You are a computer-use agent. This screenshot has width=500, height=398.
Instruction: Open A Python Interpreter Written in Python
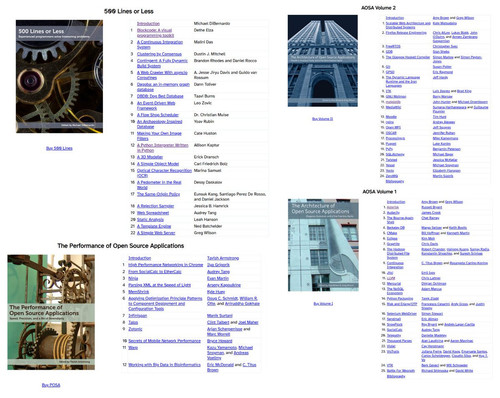pyautogui.click(x=163, y=148)
